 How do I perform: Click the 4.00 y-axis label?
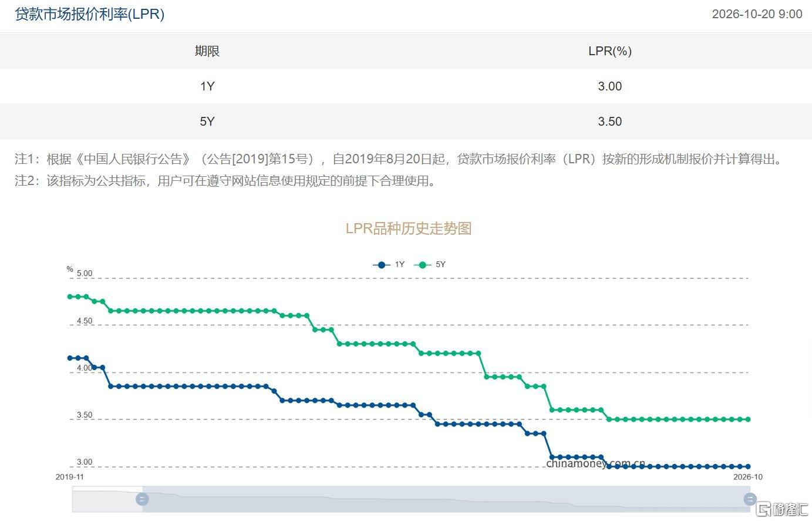85,368
